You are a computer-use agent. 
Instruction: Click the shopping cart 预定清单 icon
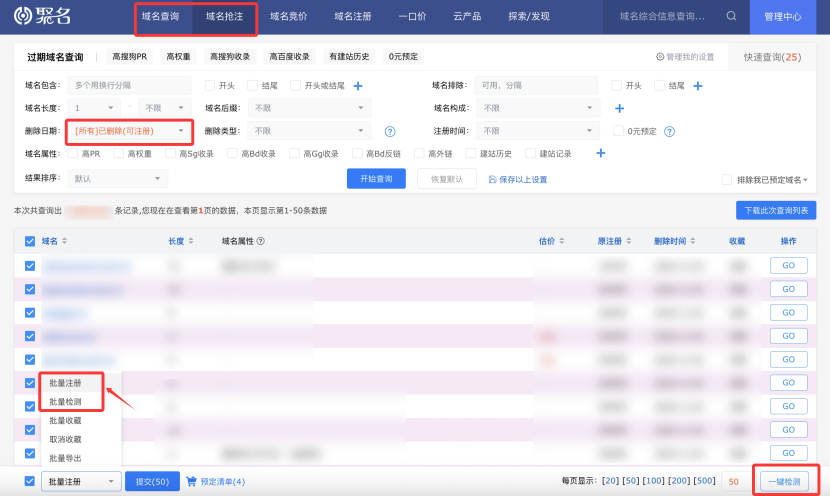point(192,481)
